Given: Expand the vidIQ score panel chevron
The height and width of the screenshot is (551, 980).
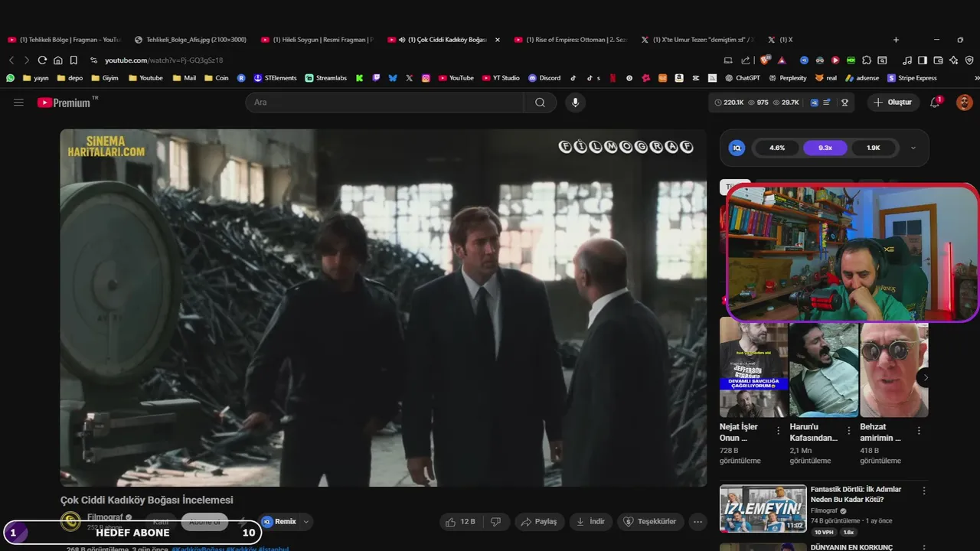Looking at the screenshot, I should pos(913,148).
